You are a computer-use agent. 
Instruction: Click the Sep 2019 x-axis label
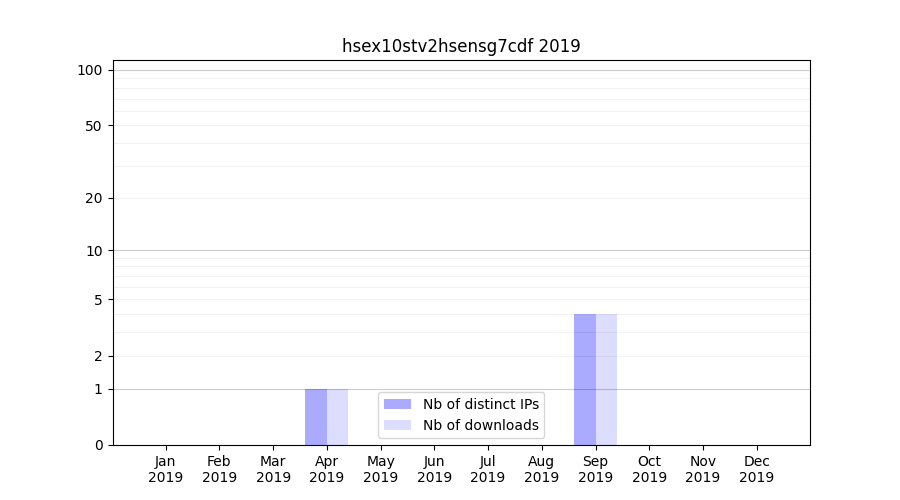(595, 469)
